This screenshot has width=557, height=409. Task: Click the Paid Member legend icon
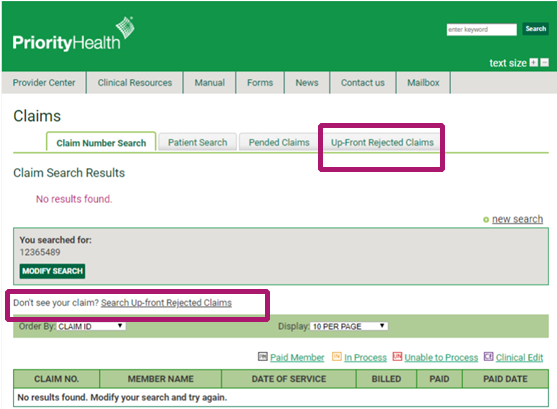tap(263, 356)
